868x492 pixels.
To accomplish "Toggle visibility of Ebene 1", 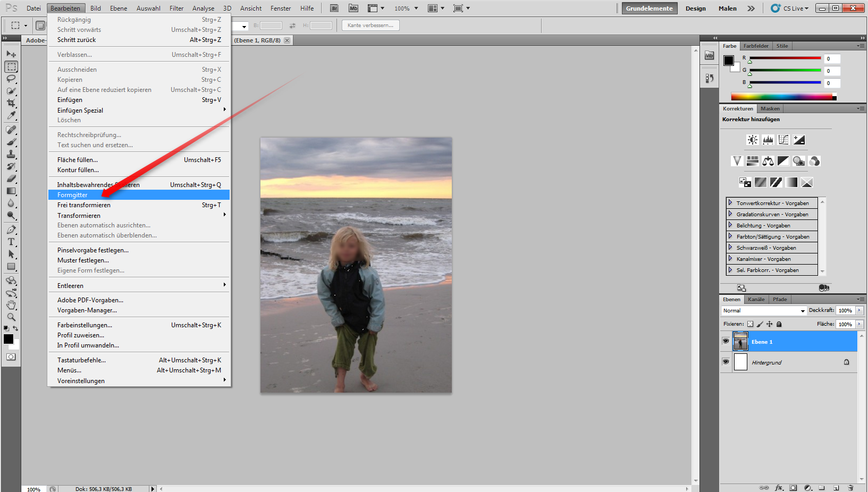I will tap(726, 341).
